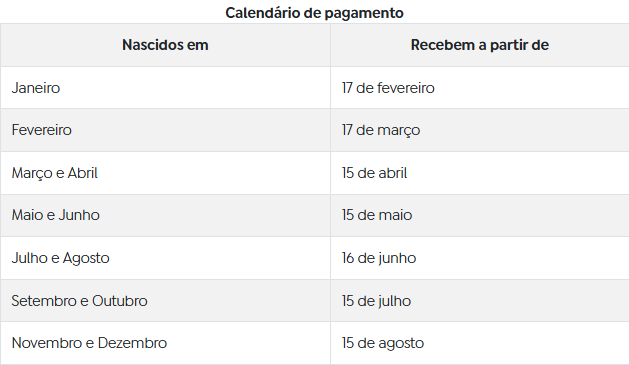
Task: Click the 17 de março date
Action: click(x=381, y=130)
